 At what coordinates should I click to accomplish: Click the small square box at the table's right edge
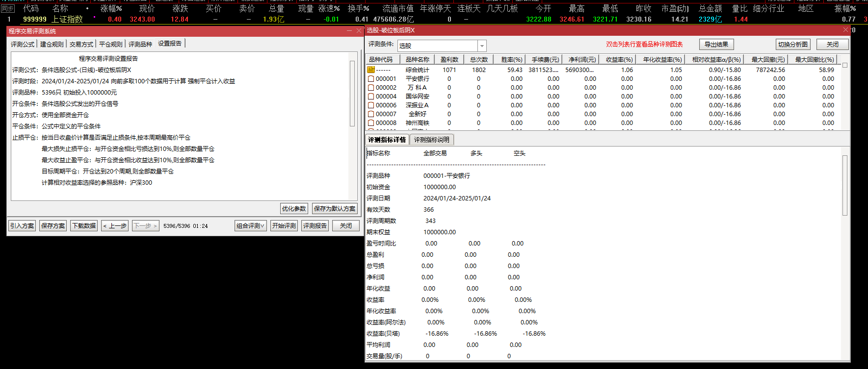pyautogui.click(x=844, y=65)
